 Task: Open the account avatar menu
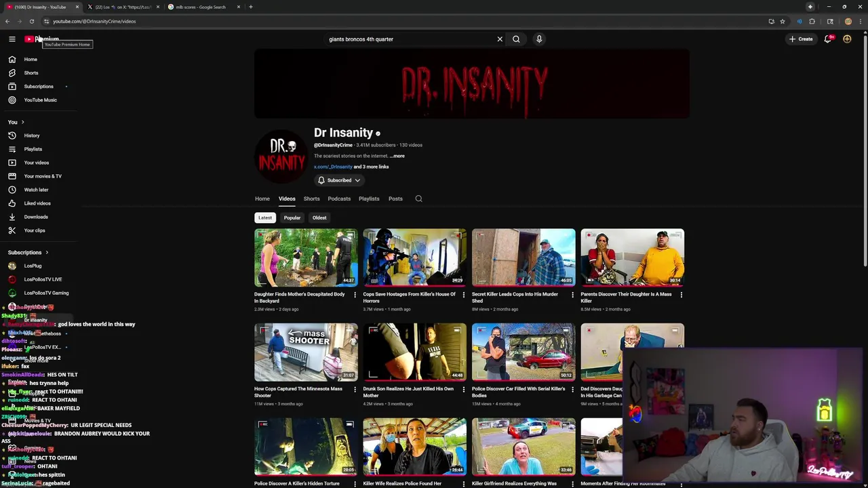(x=847, y=39)
